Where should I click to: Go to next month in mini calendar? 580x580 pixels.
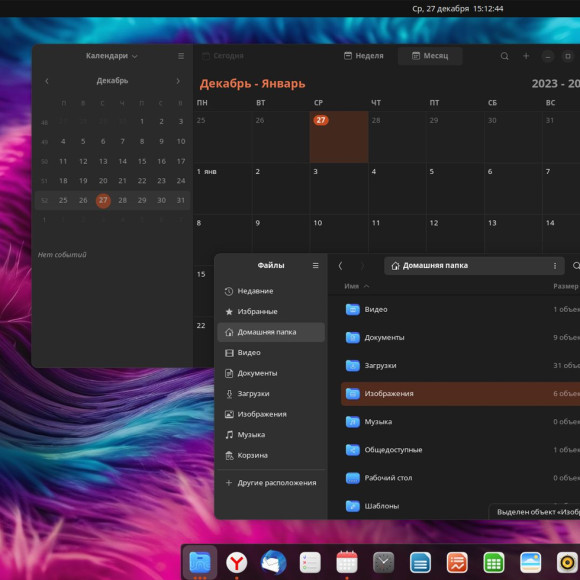click(x=178, y=81)
